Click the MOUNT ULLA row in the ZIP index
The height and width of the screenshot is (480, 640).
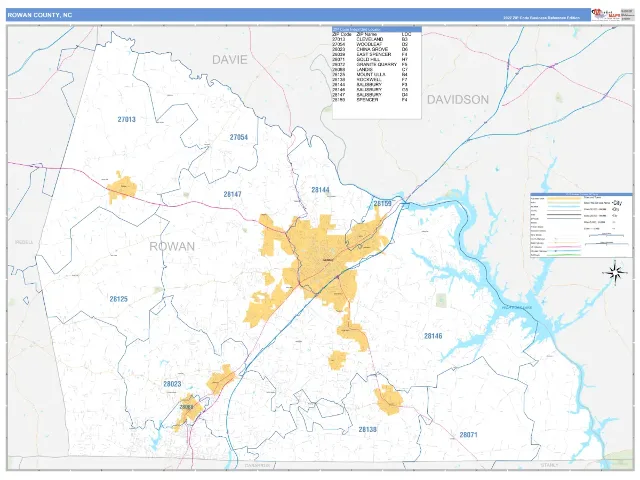click(371, 75)
